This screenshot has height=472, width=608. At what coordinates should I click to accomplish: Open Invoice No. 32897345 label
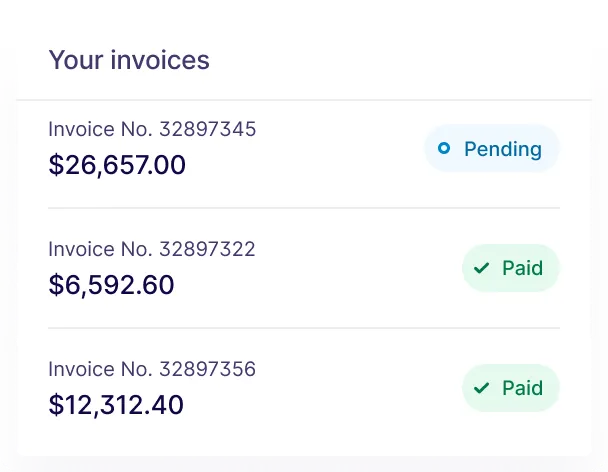[152, 129]
